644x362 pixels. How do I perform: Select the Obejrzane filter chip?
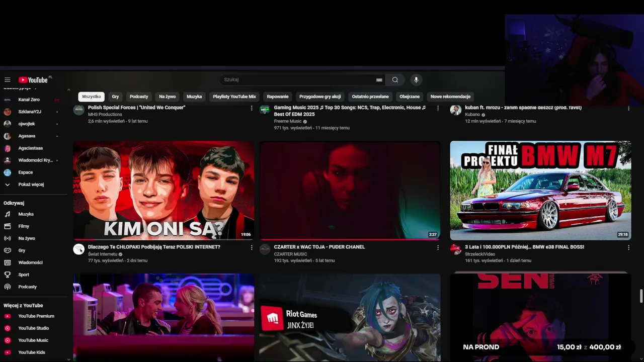(x=410, y=97)
